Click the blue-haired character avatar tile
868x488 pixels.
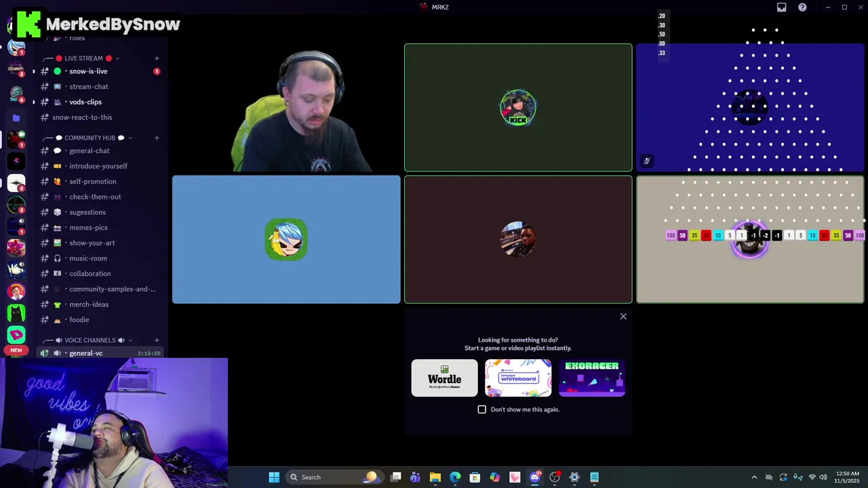pyautogui.click(x=286, y=239)
